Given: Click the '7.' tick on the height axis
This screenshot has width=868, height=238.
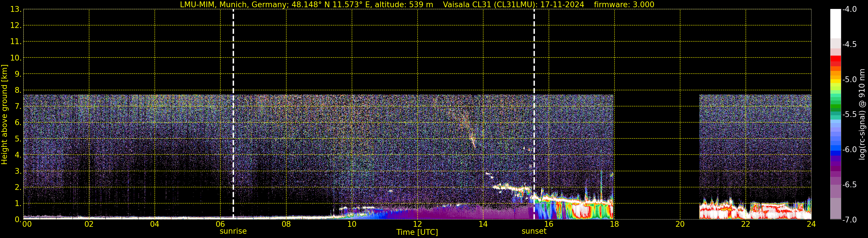Looking at the screenshot, I should pos(18,107).
